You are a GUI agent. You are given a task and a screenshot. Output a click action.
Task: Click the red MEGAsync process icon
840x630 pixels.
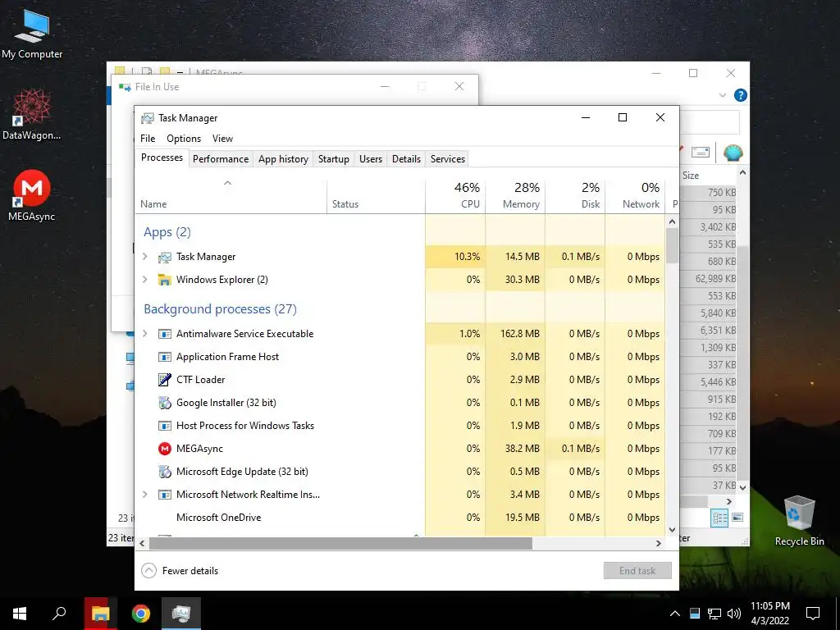pos(164,449)
